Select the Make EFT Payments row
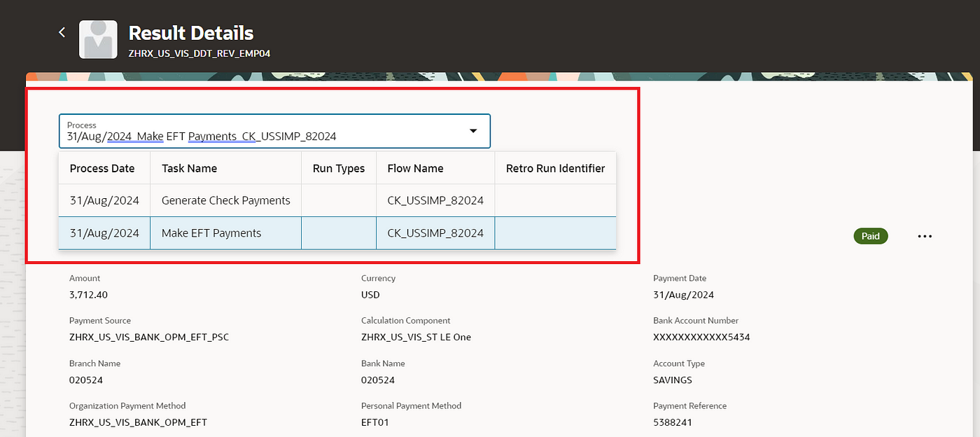This screenshot has height=437, width=980. tap(337, 233)
